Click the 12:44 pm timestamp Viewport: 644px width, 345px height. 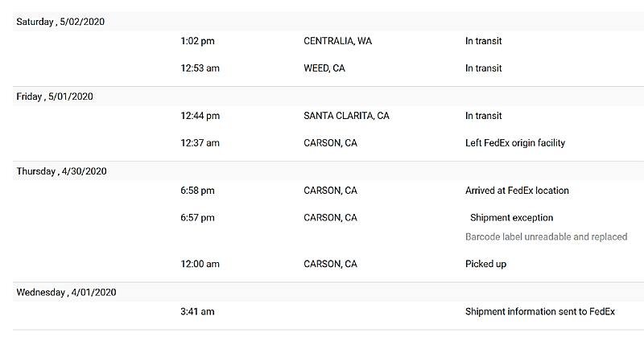click(200, 116)
